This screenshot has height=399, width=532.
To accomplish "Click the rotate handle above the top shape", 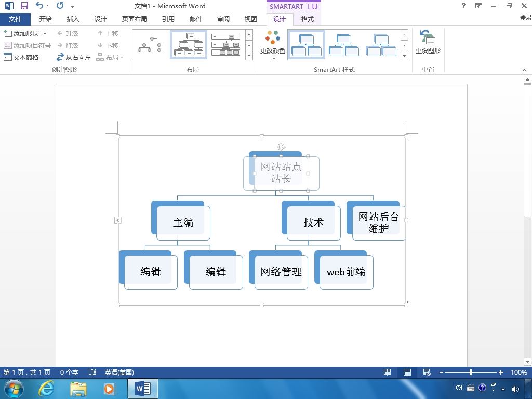I will tap(281, 147).
